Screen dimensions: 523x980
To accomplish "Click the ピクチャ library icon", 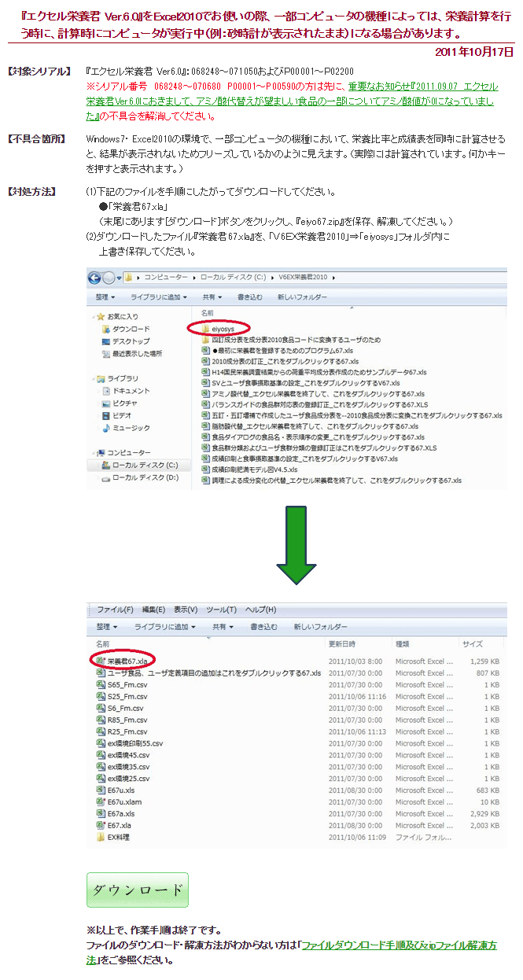I will pyautogui.click(x=105, y=403).
